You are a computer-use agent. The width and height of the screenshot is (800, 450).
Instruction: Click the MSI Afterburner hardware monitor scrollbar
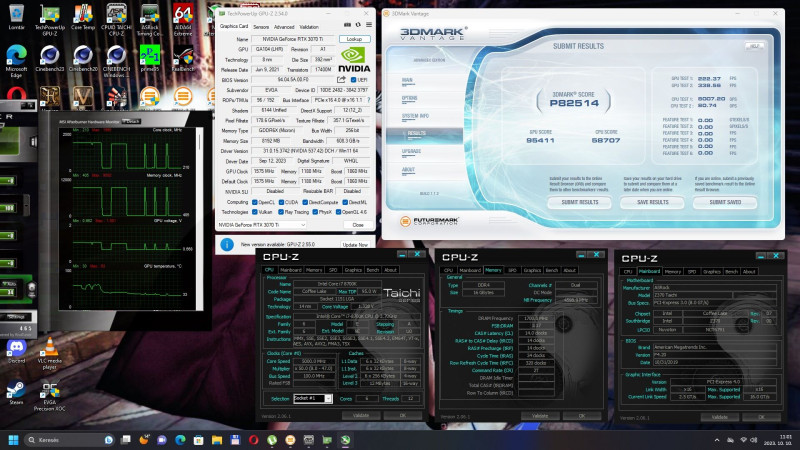(199, 218)
